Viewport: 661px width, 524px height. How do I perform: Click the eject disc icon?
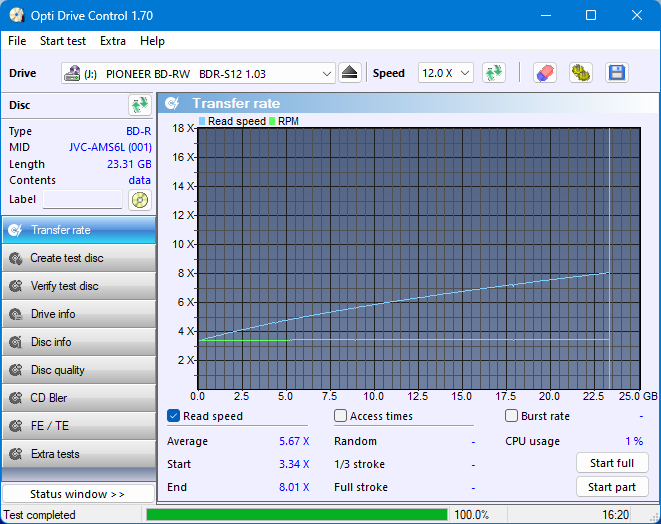click(x=349, y=73)
